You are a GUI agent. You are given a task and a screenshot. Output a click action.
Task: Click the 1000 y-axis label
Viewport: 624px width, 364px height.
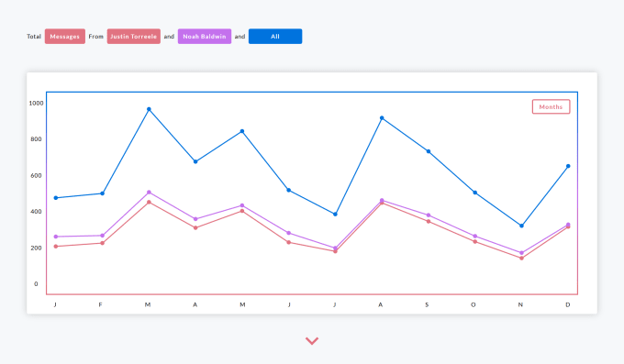coord(36,103)
